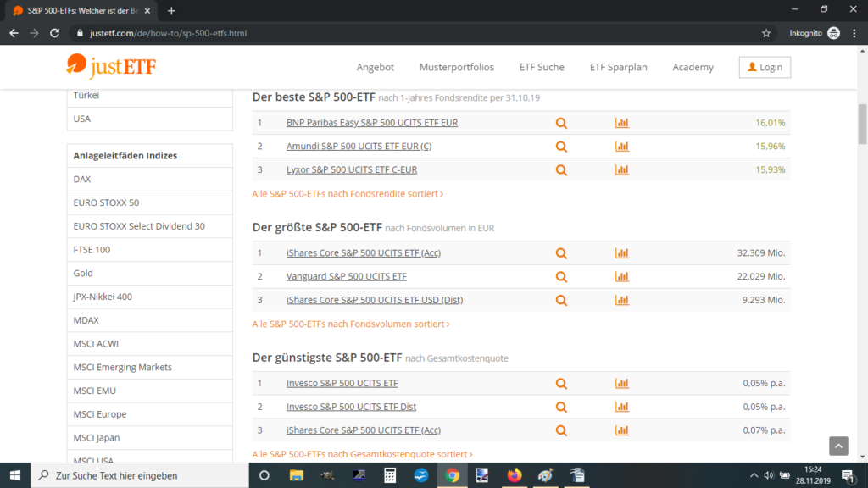Image resolution: width=868 pixels, height=488 pixels.
Task: Bookmark page with star icon
Action: point(766,33)
